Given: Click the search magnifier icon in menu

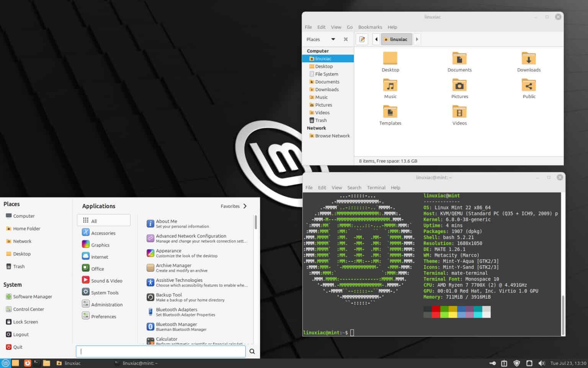Looking at the screenshot, I should click(252, 352).
